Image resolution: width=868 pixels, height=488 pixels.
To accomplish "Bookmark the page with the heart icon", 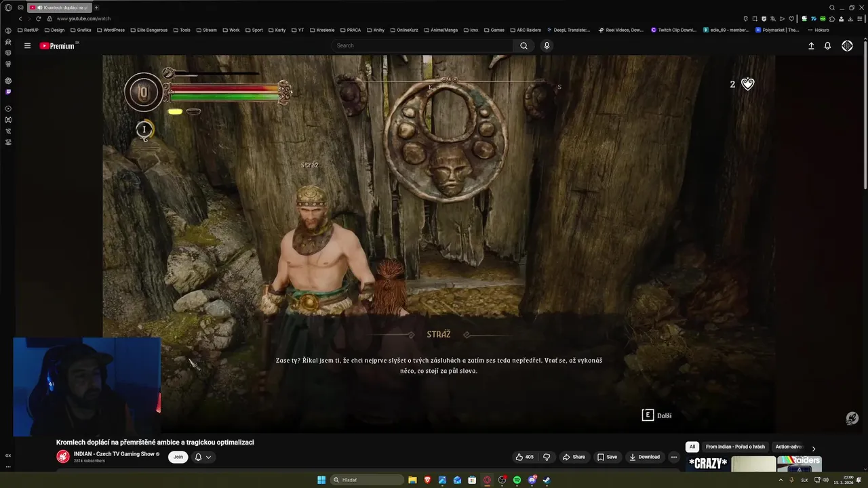I will (791, 19).
